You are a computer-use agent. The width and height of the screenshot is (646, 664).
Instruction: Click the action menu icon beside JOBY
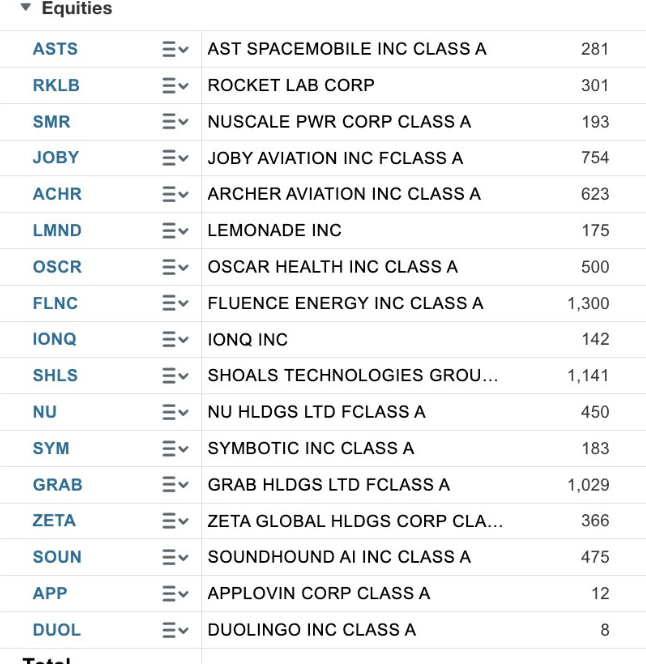(x=175, y=158)
